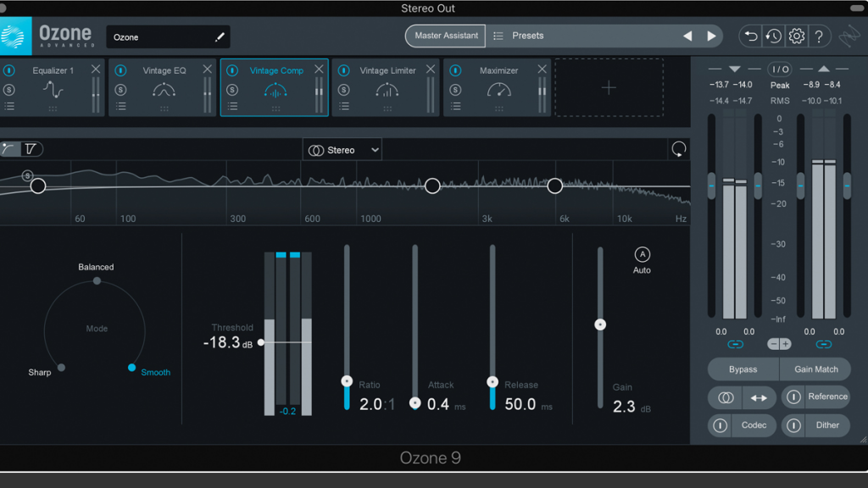Open the help question mark icon
The width and height of the screenshot is (868, 488).
pos(819,36)
